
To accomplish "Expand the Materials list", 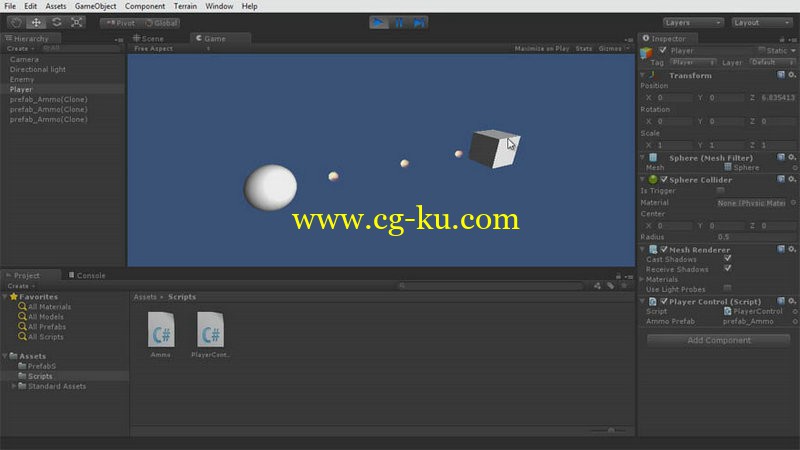I will click(x=642, y=279).
